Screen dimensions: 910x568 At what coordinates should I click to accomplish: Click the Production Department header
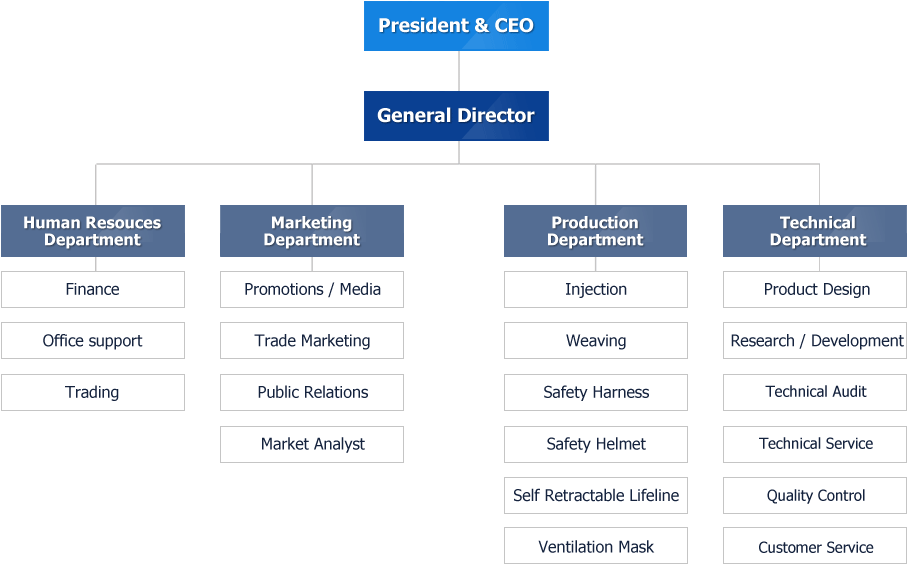point(595,231)
